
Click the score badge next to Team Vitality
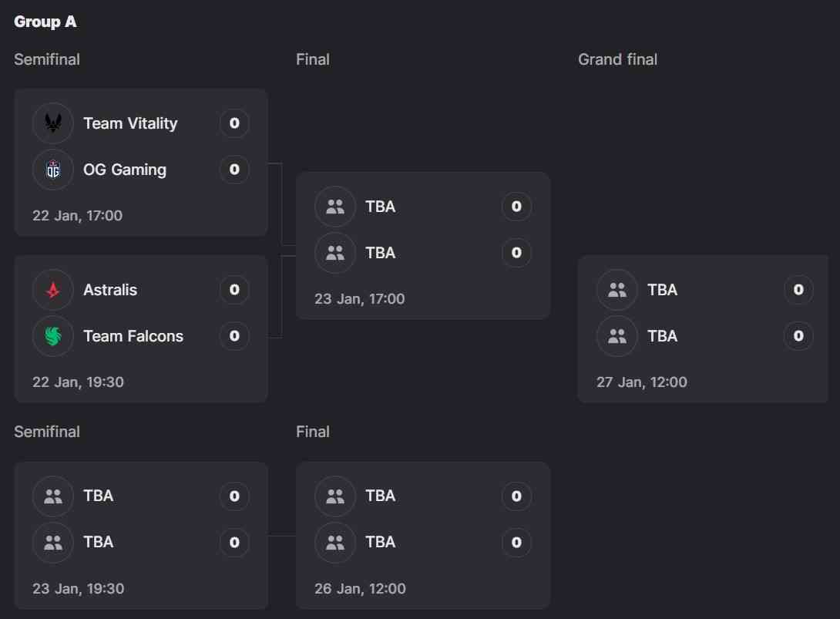click(x=234, y=123)
